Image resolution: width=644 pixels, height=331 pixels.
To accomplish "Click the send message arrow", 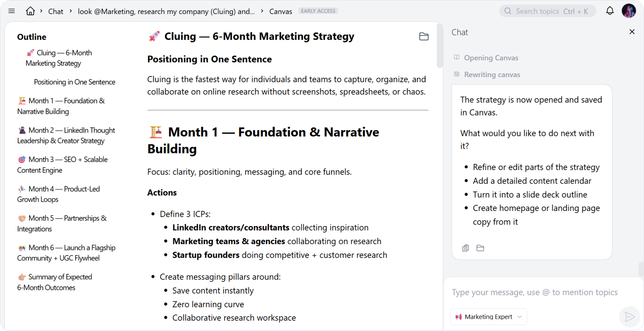I will (629, 317).
